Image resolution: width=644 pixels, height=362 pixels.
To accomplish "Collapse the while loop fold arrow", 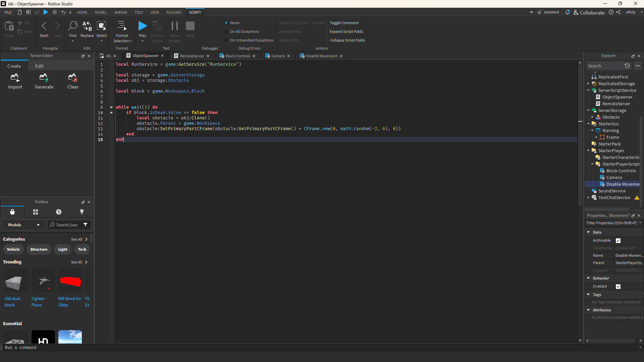I will tap(111, 107).
